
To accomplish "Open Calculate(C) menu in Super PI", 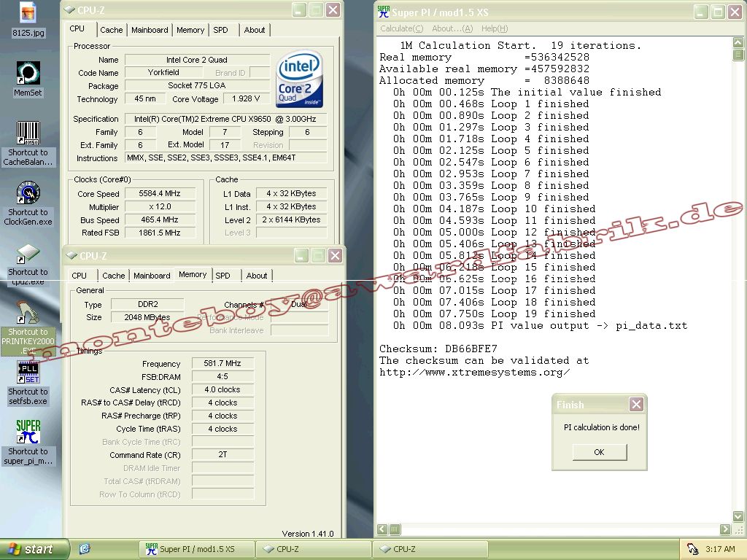I will tap(402, 28).
